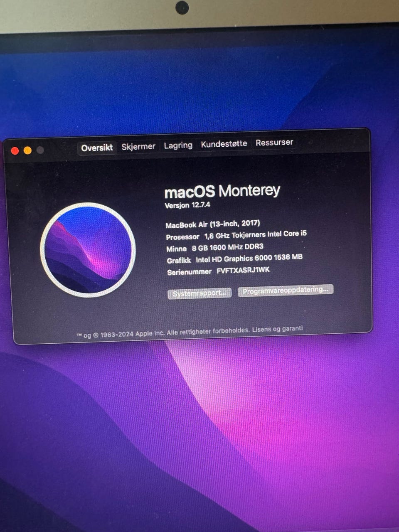Click the macOS Monterey circular logo

pos(88,249)
